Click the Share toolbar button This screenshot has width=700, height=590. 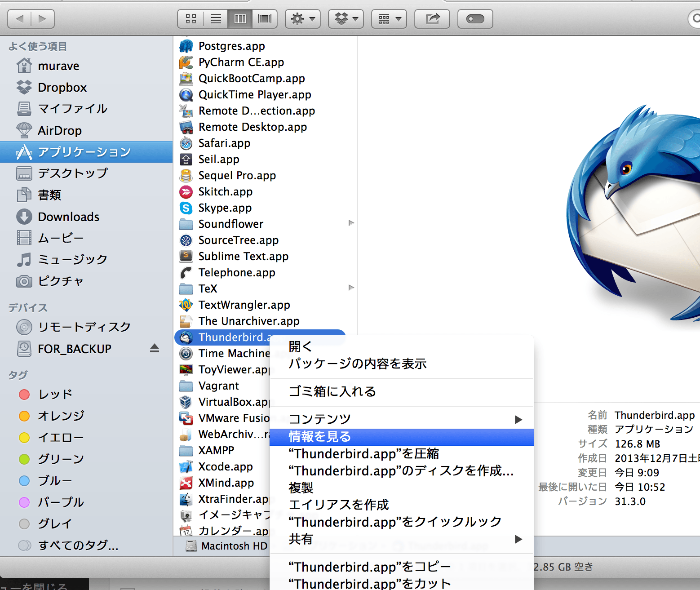(432, 19)
